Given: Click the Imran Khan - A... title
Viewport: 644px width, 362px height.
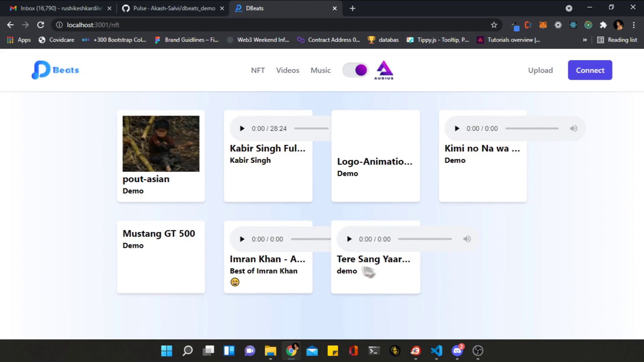Looking at the screenshot, I should click(x=267, y=259).
